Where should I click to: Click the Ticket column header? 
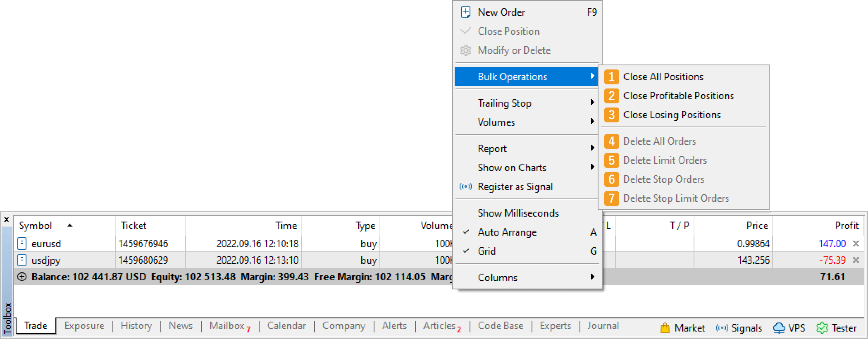coord(150,225)
